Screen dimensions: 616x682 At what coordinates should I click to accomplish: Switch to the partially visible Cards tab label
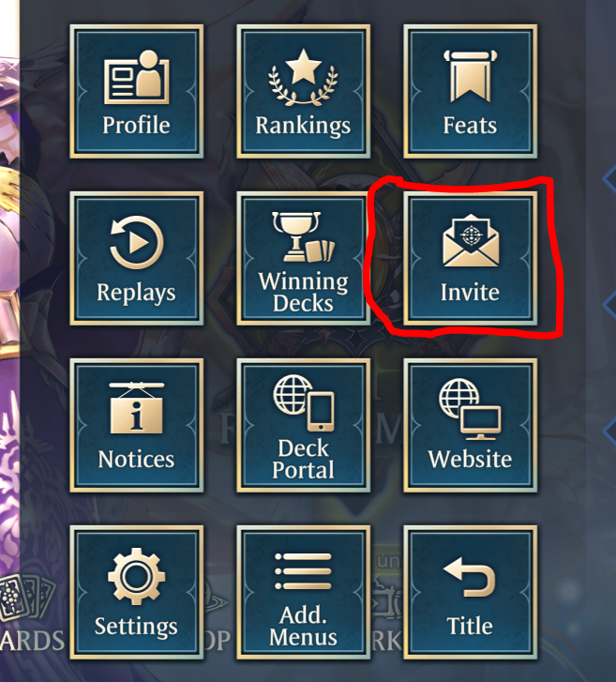(x=32, y=641)
